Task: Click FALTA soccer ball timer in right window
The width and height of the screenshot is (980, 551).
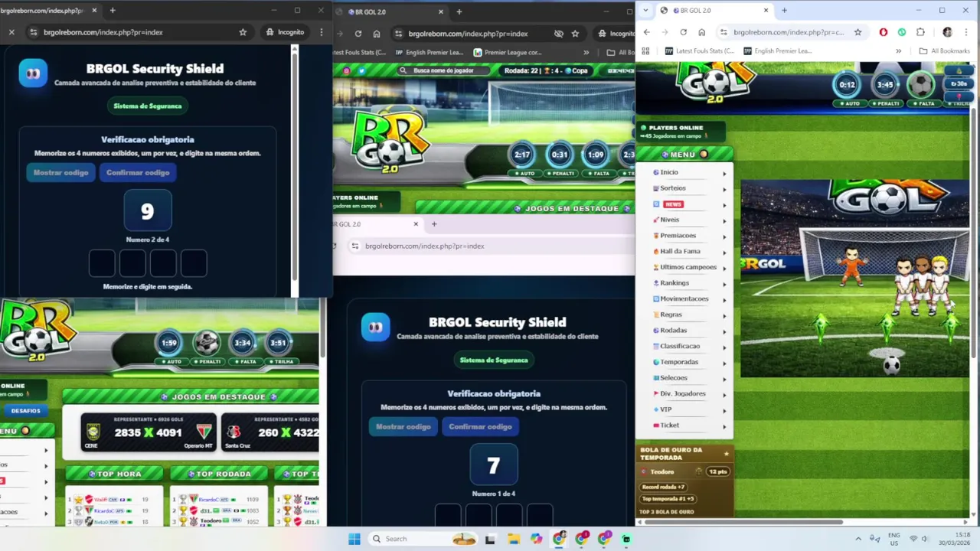Action: pyautogui.click(x=922, y=85)
